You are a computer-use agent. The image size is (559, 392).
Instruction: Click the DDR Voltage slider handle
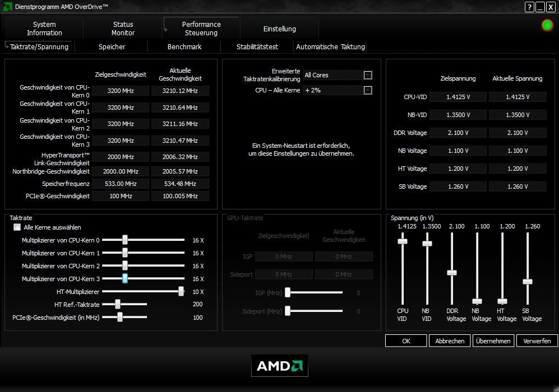pos(452,273)
